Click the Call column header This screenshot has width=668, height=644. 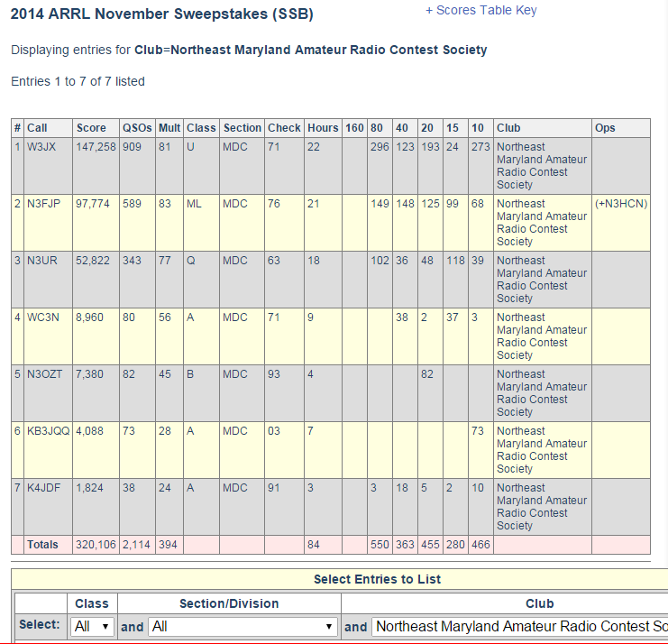[x=37, y=128]
